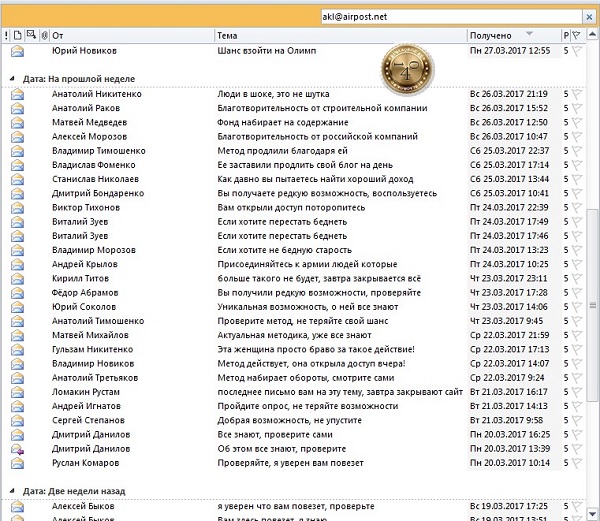Click envelope icon of Юрий Соколов message
600x521 pixels.
coord(17,307)
